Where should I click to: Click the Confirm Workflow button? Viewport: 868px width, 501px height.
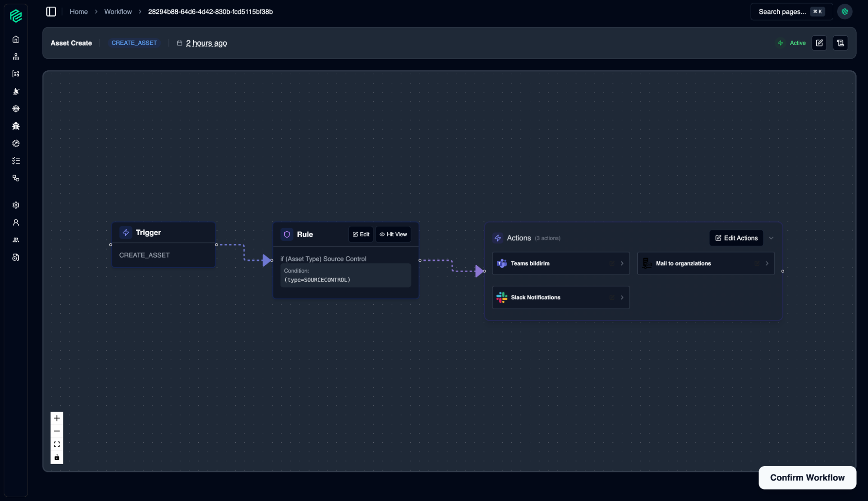pyautogui.click(x=807, y=478)
